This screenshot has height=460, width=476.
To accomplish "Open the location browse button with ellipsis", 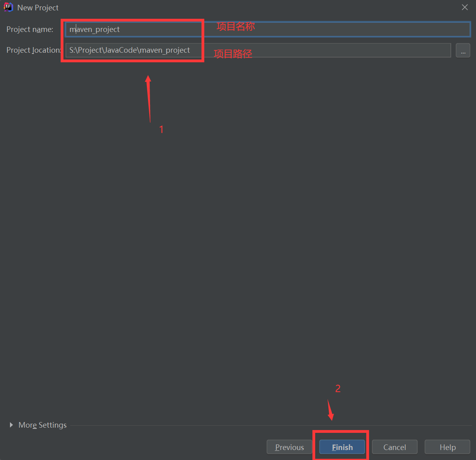I will click(463, 50).
